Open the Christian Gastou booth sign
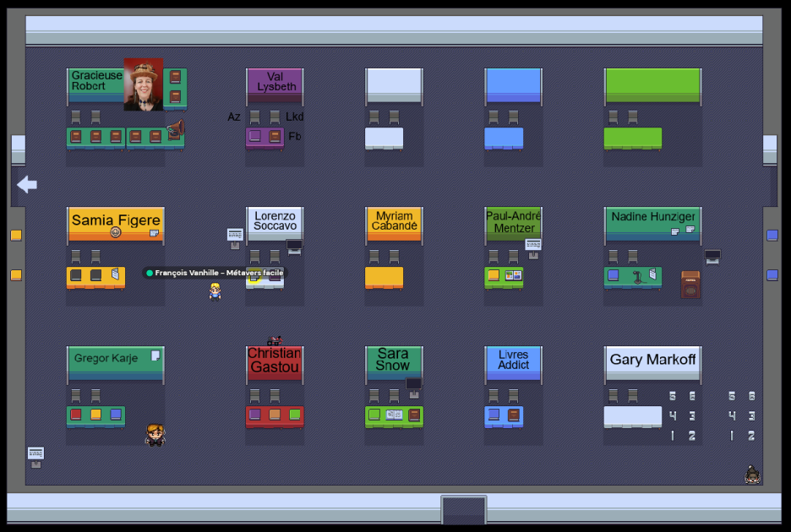This screenshot has height=532, width=791. point(275,362)
